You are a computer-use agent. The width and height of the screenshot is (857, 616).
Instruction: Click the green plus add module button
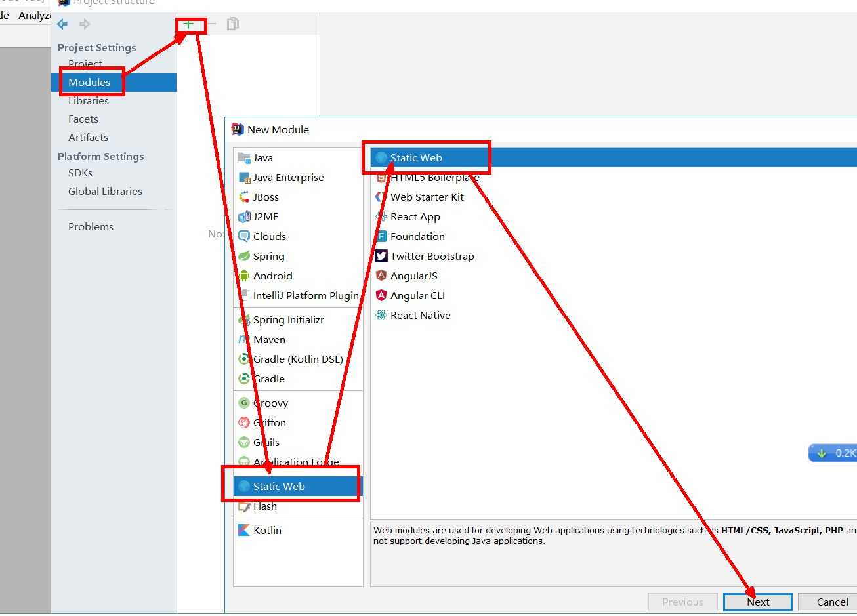click(x=188, y=24)
